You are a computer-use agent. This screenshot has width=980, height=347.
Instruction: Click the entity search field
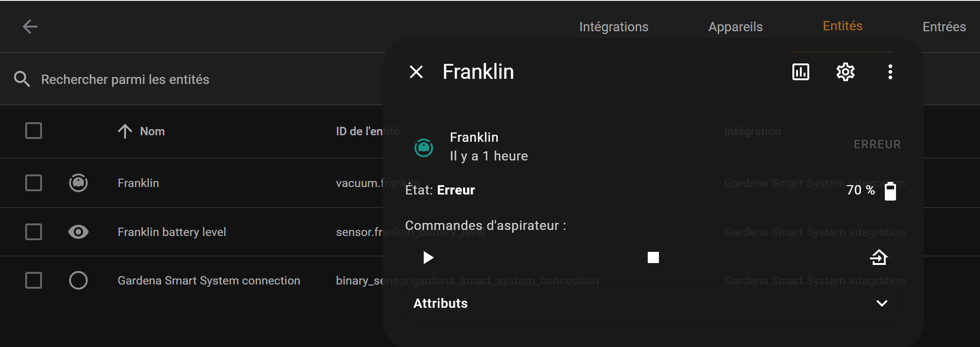(187, 79)
